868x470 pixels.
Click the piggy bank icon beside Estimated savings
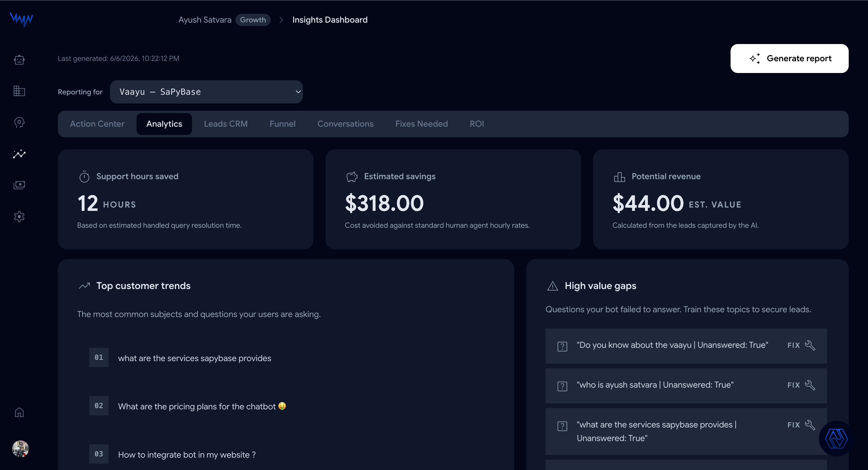pos(352,176)
